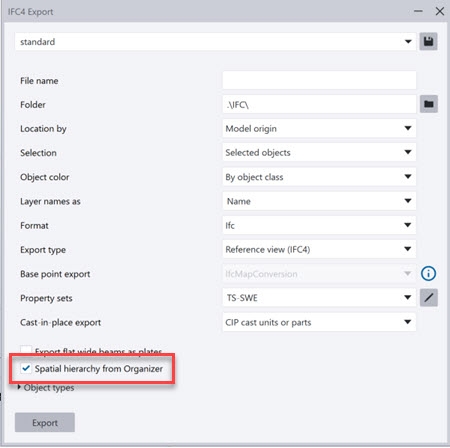
Task: Open the Location by Model origin dropdown
Action: [x=319, y=129]
